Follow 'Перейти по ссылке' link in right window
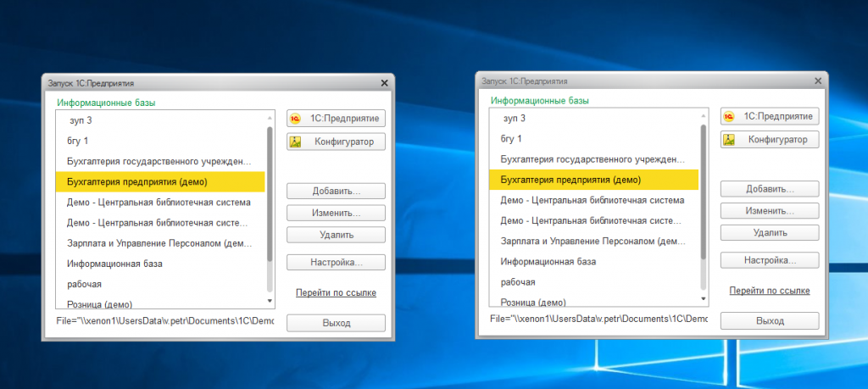 click(770, 291)
